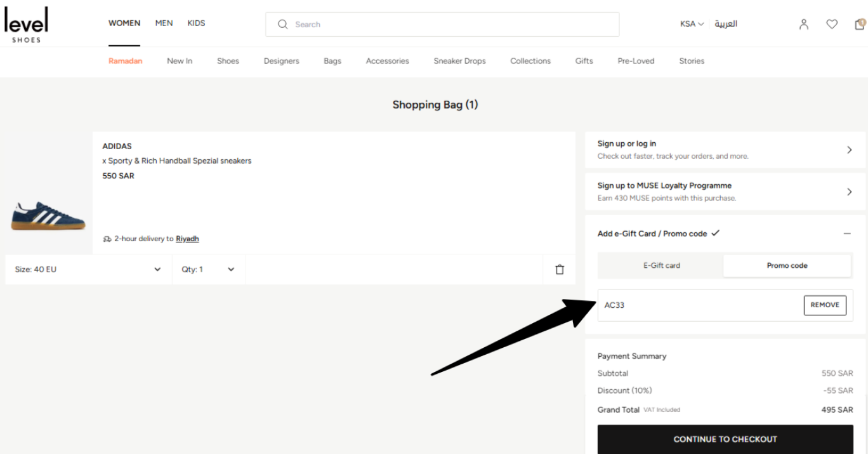Open the navy Adidas sneaker thumbnail
The image size is (868, 457).
click(x=48, y=215)
